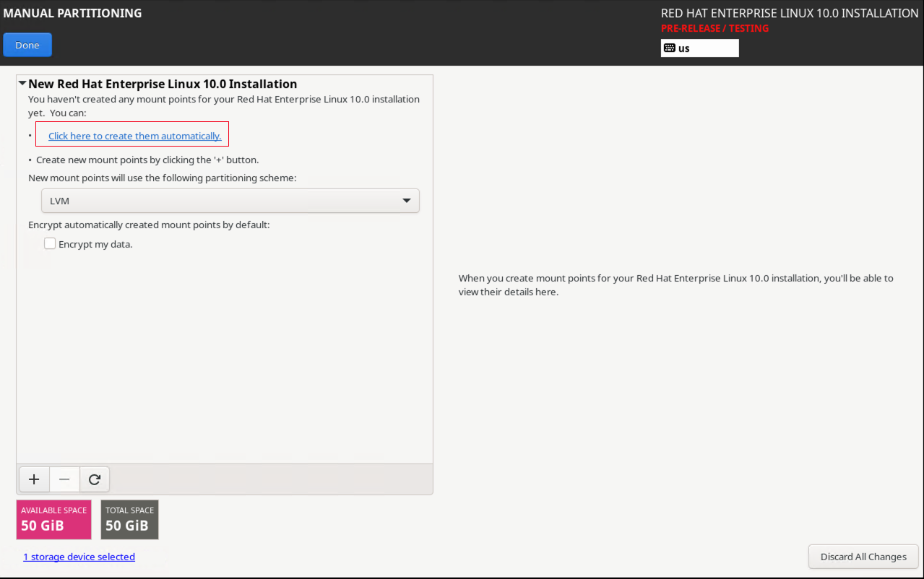Image resolution: width=924 pixels, height=579 pixels.
Task: Click the 'MANUAL PARTITIONING' heading
Action: 72,13
